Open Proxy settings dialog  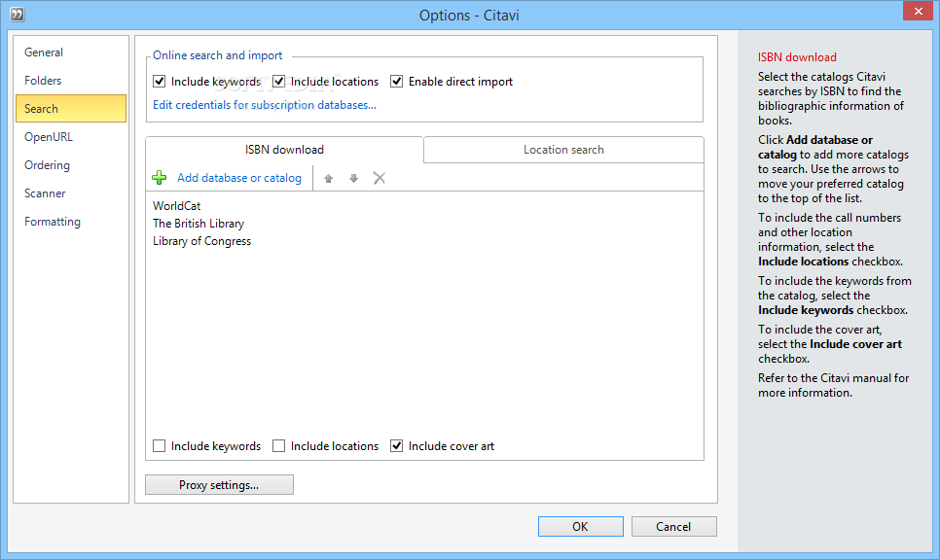coord(219,485)
